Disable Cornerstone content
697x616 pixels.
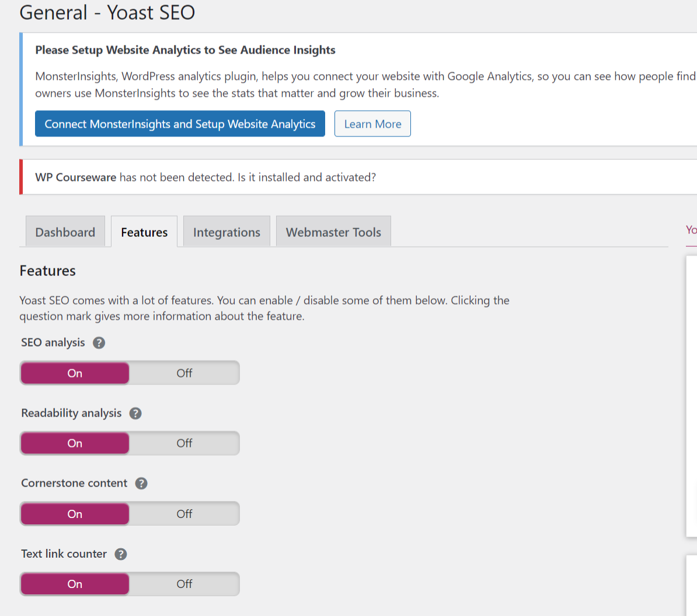184,513
